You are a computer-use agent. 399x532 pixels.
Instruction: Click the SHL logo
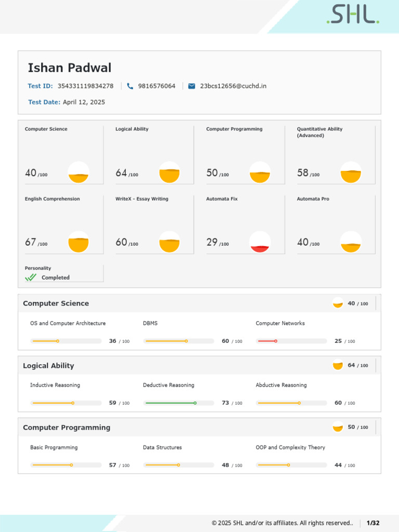click(353, 14)
